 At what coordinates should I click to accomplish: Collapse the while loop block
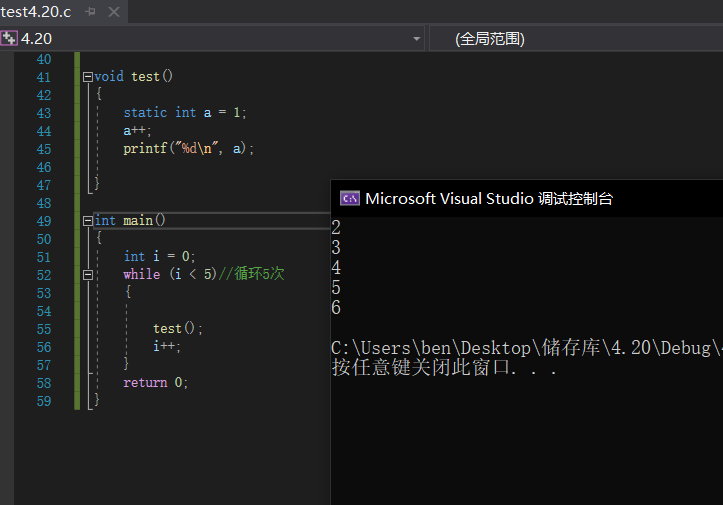88,275
